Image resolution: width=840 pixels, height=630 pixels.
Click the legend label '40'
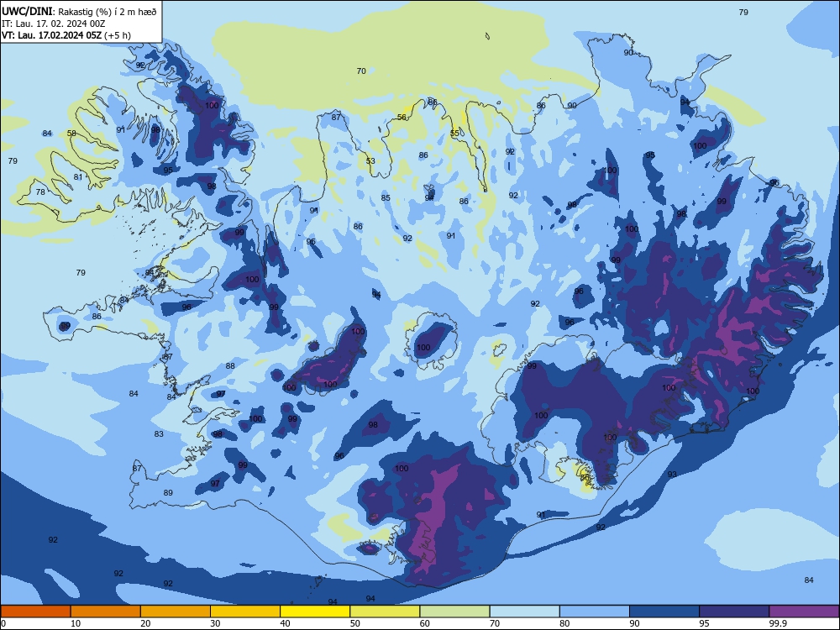[x=285, y=623]
